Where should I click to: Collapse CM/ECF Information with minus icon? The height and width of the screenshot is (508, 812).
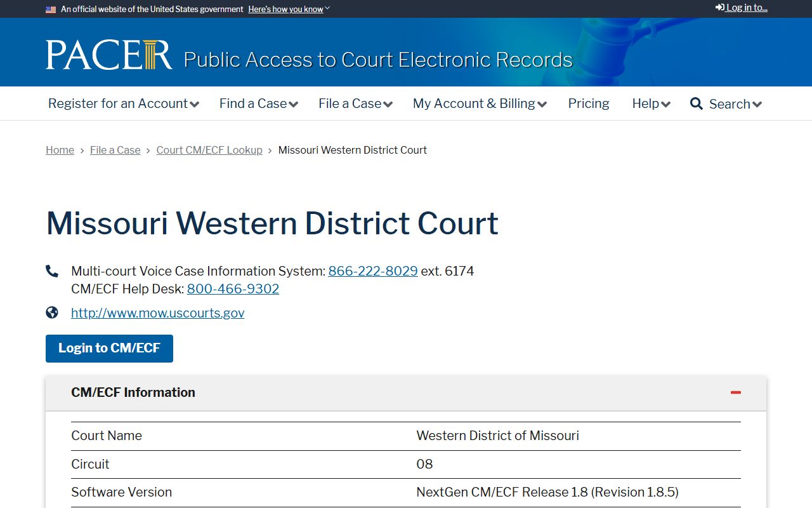point(736,392)
